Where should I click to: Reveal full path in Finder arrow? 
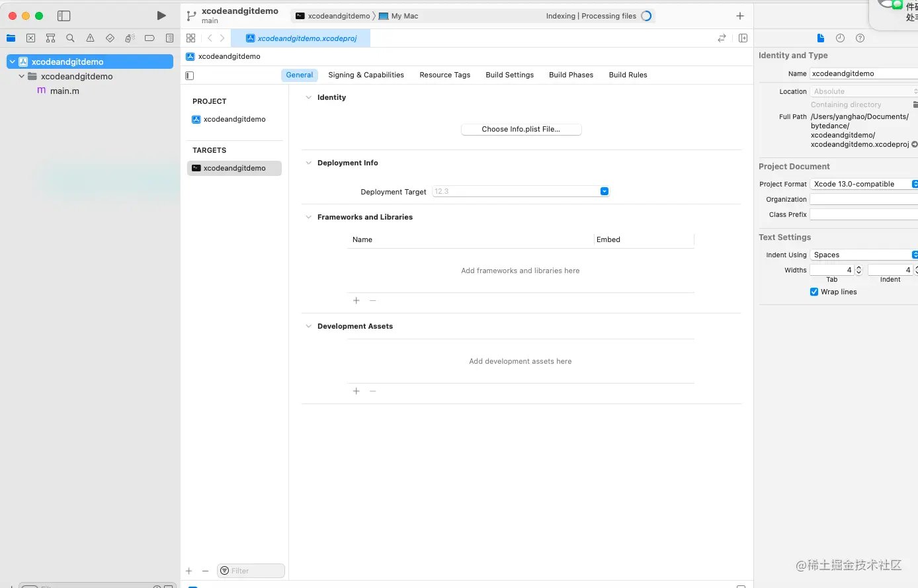[914, 144]
